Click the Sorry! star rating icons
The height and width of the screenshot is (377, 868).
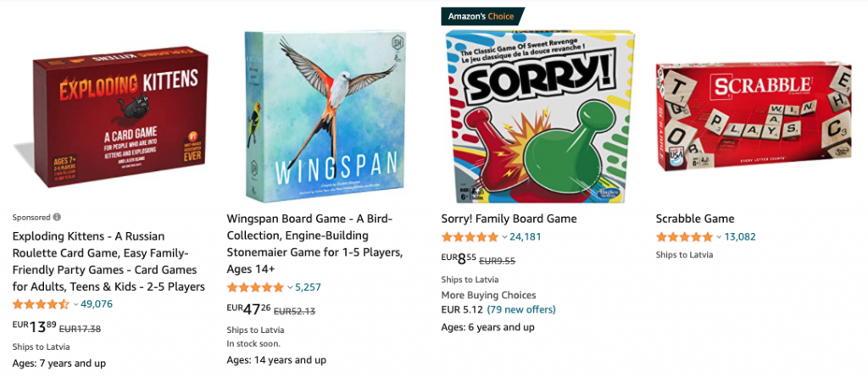[470, 237]
